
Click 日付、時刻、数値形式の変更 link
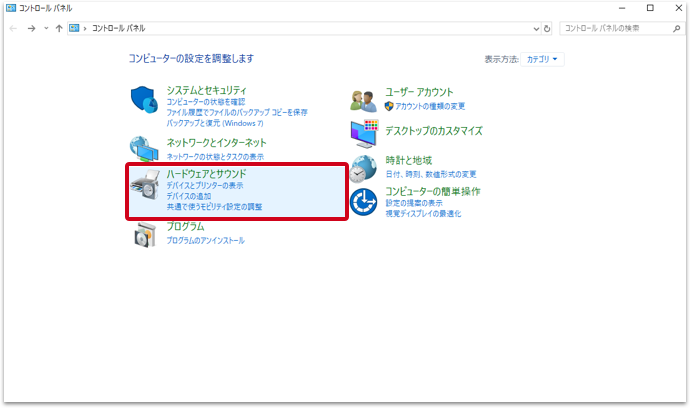pos(431,174)
